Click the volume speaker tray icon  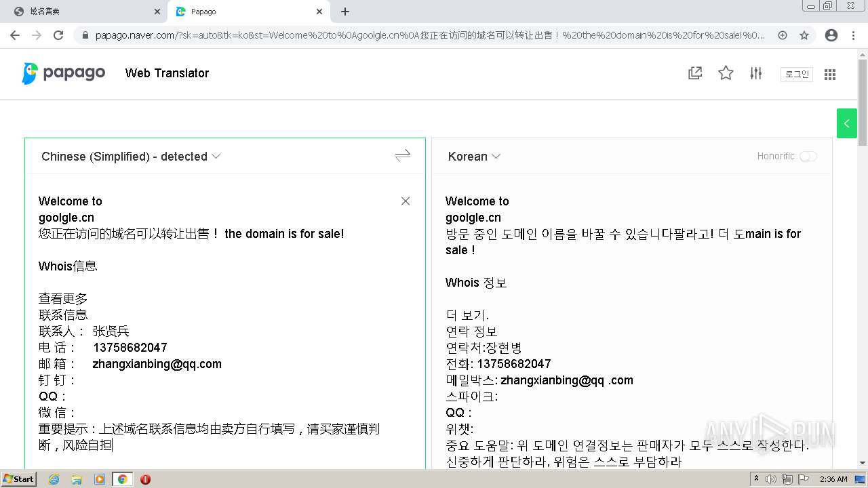point(771,479)
